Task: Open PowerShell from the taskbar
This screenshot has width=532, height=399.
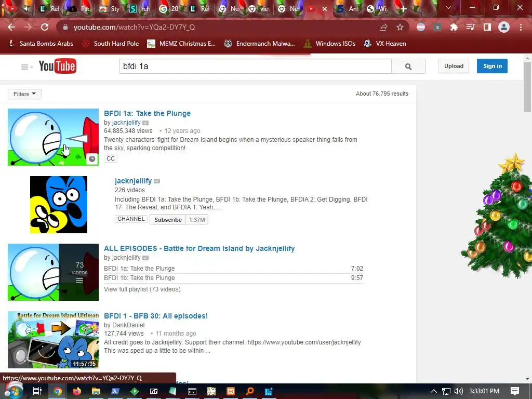Action: click(x=115, y=391)
